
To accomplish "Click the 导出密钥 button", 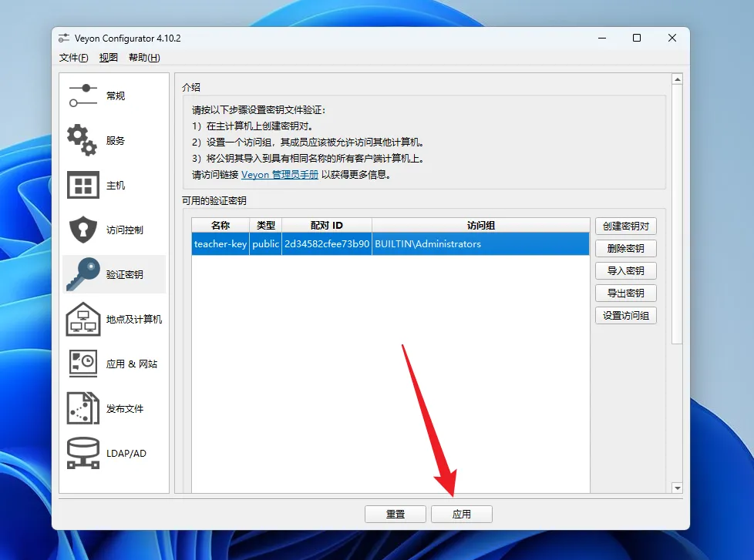I will click(x=625, y=293).
